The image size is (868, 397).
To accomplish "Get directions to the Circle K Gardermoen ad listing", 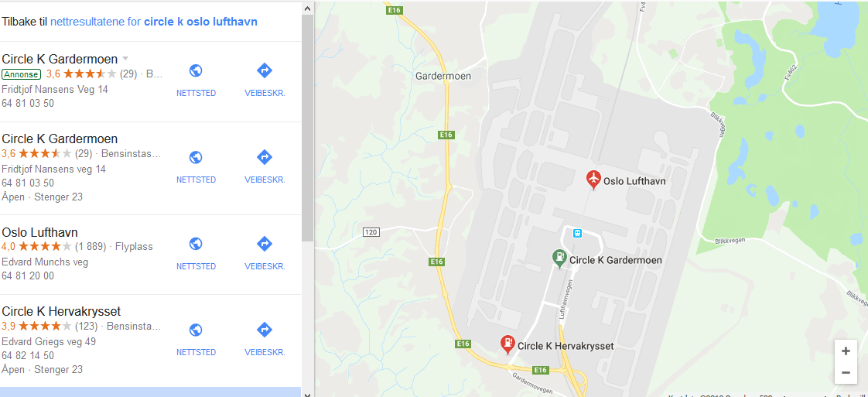I will 265,80.
